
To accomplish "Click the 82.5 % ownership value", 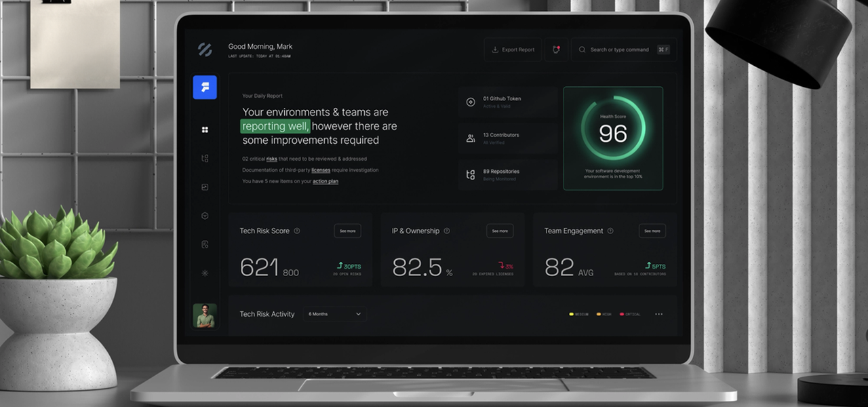I will pos(422,267).
